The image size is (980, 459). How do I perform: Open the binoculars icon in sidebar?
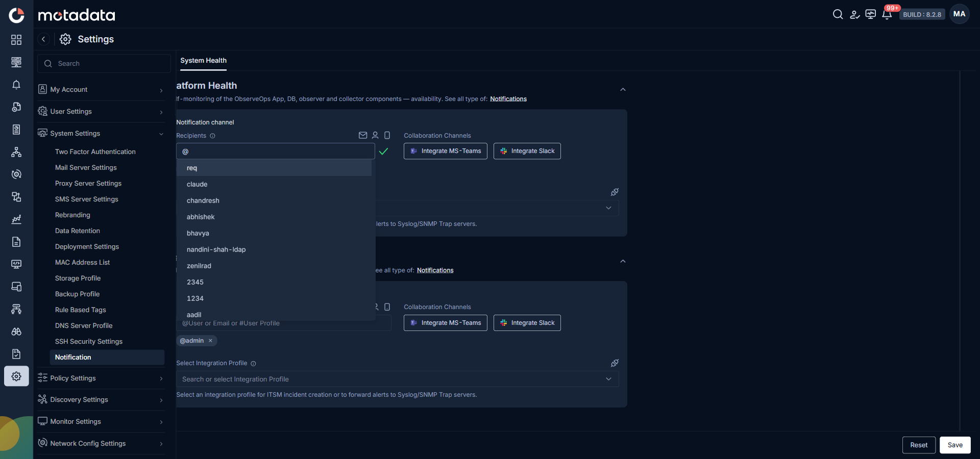pos(16,331)
